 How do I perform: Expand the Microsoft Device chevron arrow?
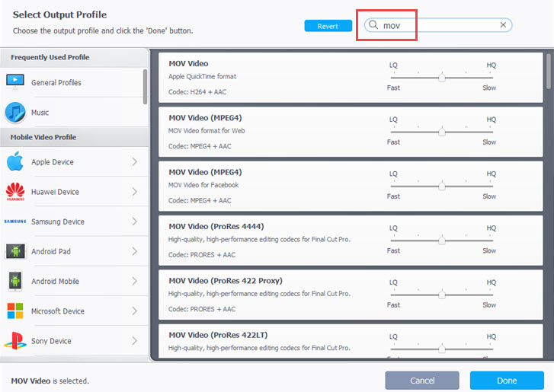pos(134,311)
